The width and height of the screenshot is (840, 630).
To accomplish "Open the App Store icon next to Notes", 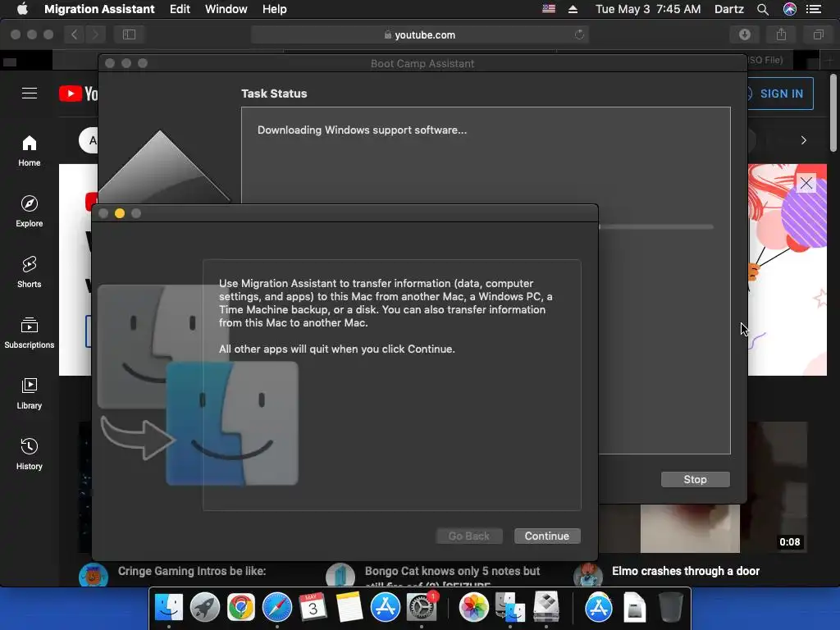I will click(385, 607).
